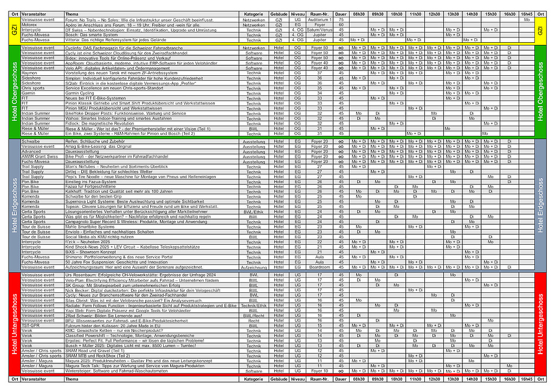This screenshot has height=392, width=555.
Task: Select the 'ANWR Grant Swiss' organizer cell
Action: pos(40,156)
